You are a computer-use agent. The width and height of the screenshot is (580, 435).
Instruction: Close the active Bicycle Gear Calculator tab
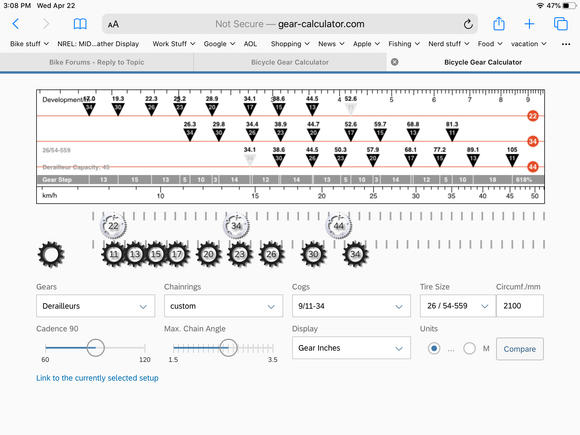[395, 62]
